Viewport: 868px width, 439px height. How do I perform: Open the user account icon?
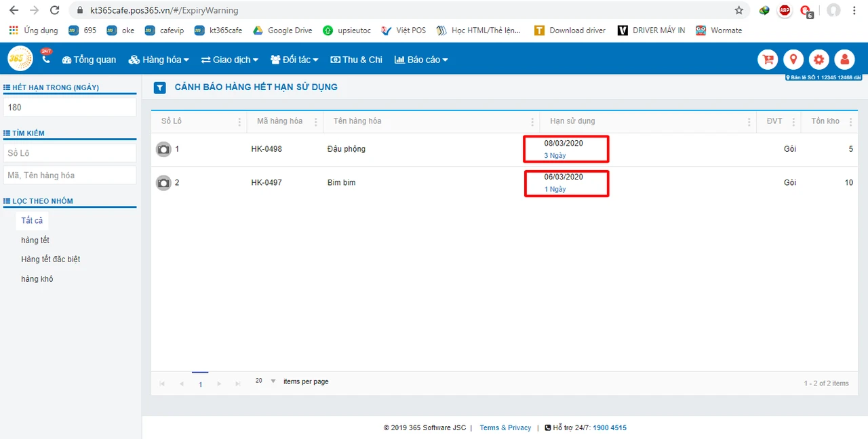click(844, 60)
